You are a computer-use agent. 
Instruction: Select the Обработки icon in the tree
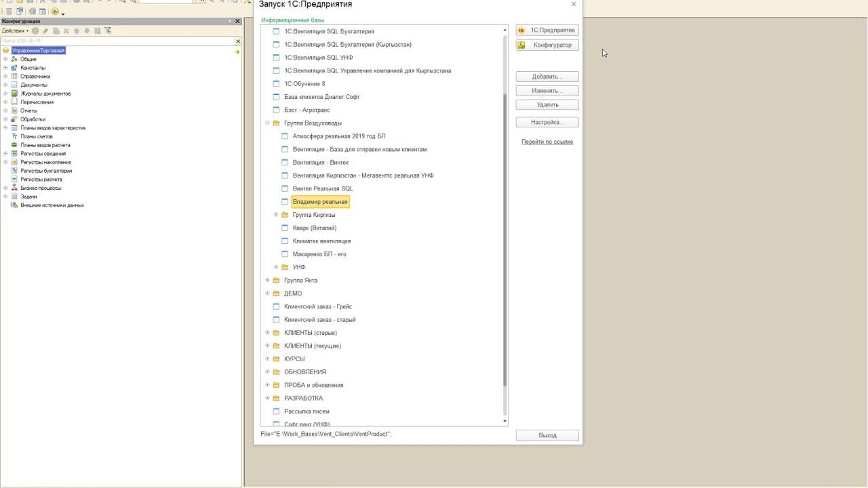point(14,119)
